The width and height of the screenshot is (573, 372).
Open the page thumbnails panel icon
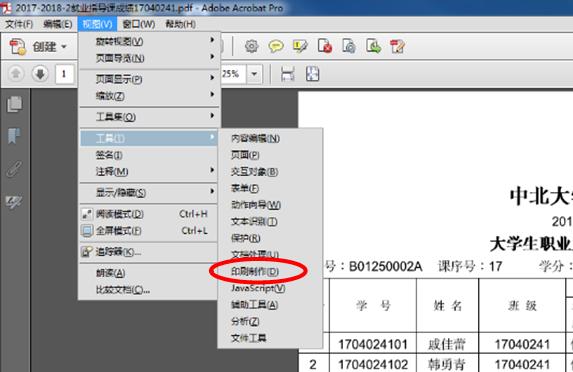click(x=14, y=104)
